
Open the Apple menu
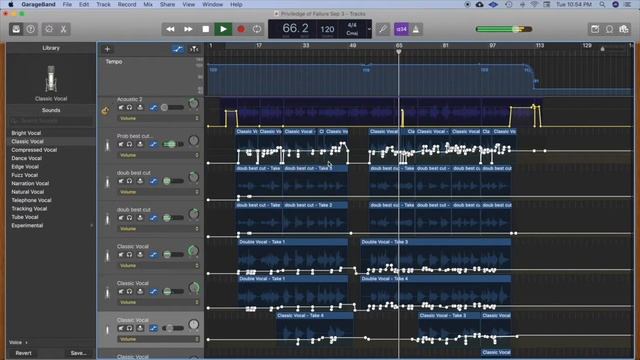coord(11,4)
